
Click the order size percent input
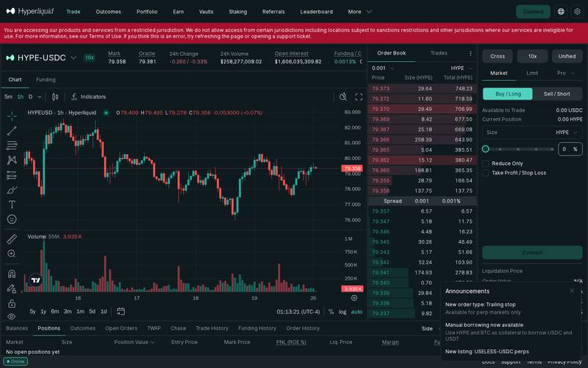coord(570,149)
